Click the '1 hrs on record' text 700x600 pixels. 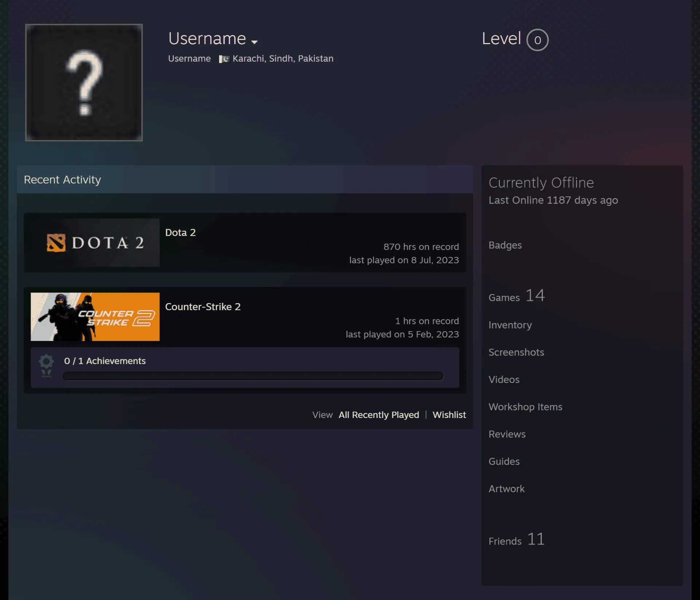tap(427, 321)
